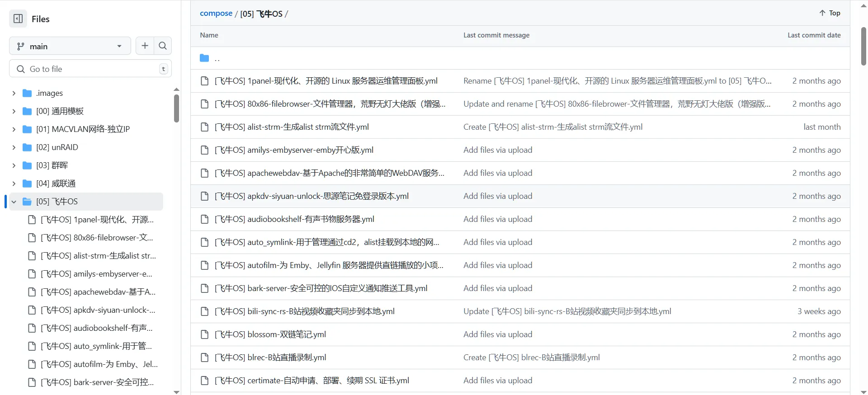The image size is (868, 395).
Task: Expand the [03] 群晖 folder chevron
Action: pos(14,165)
